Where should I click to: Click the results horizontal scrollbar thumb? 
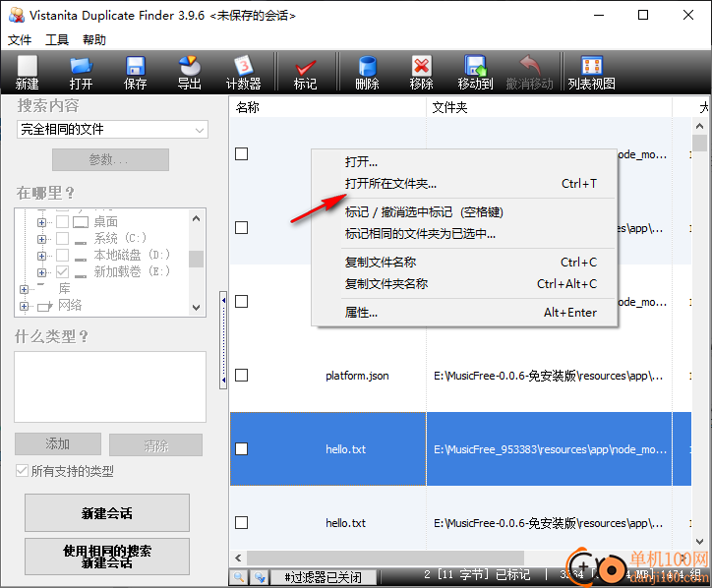[x=386, y=558]
